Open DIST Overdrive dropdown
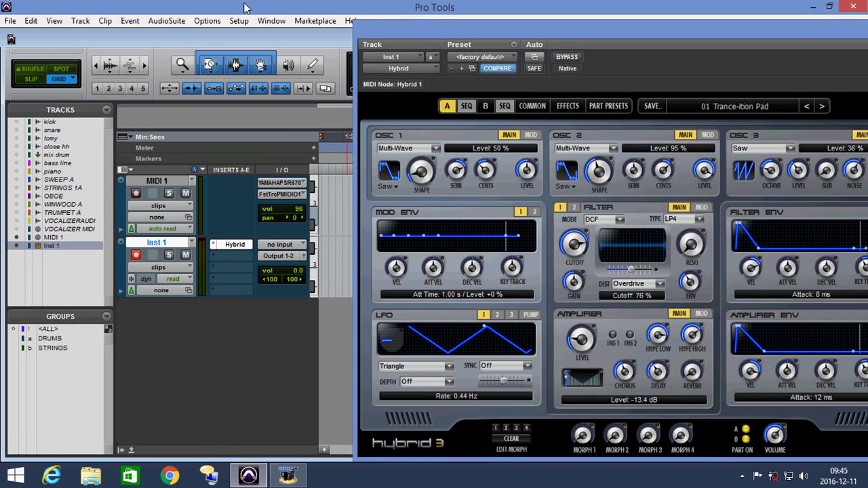The image size is (868, 488). pos(638,284)
